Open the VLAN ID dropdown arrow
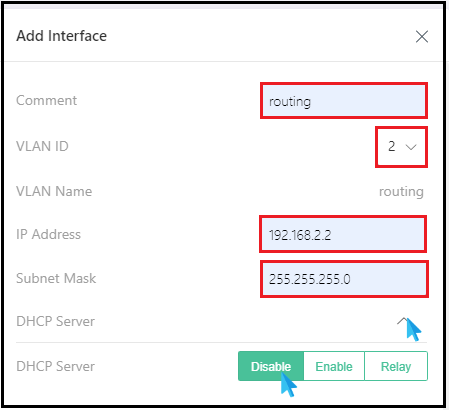Screen dimensions: 449x410 411,147
